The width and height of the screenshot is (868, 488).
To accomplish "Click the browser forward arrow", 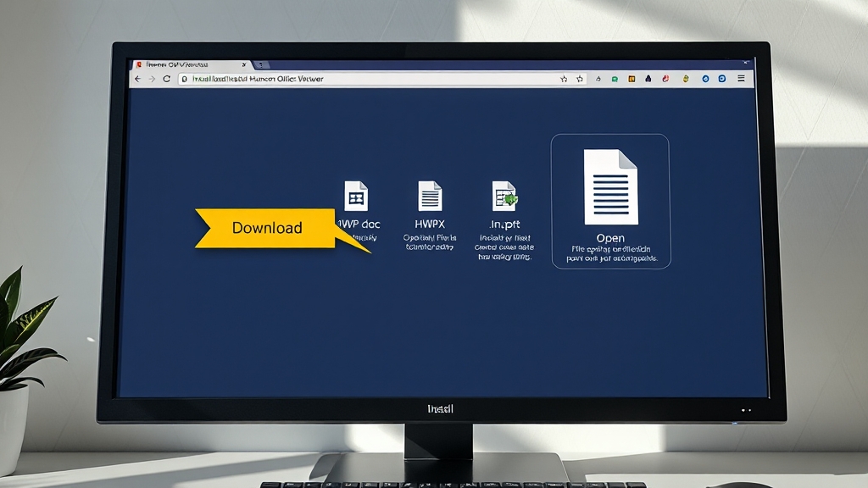I will click(152, 79).
